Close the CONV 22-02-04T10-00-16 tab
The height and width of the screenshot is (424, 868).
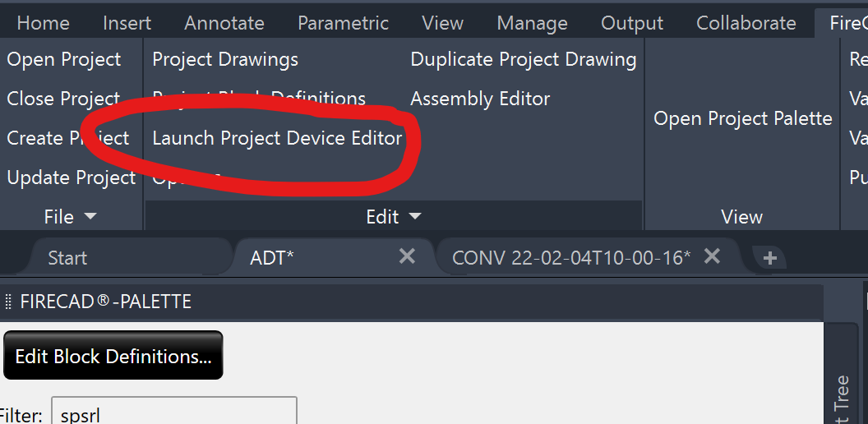[712, 256]
